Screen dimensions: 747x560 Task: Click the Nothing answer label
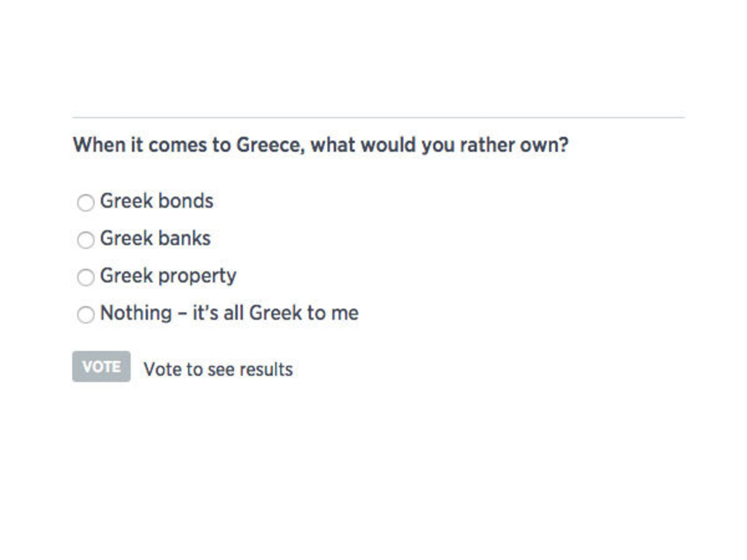pyautogui.click(x=229, y=313)
